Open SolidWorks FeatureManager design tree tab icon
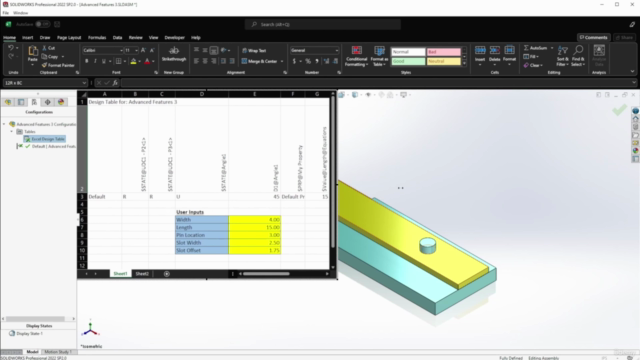 pos(8,102)
